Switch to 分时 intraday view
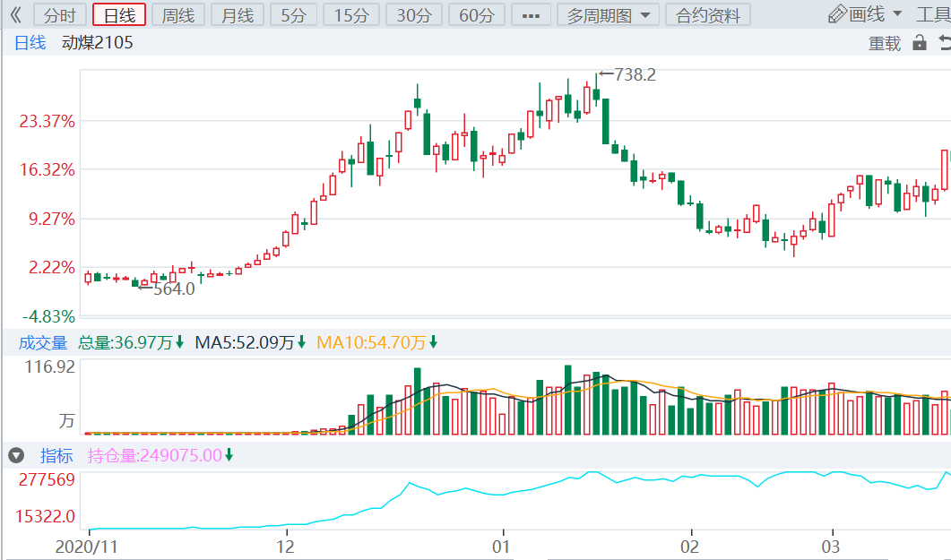Image resolution: width=951 pixels, height=560 pixels. pyautogui.click(x=59, y=15)
